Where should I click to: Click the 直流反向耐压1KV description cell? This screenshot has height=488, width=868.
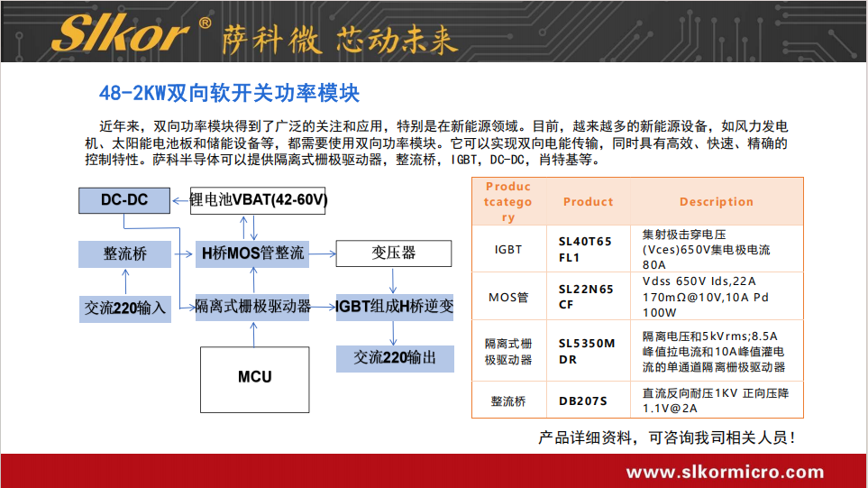717,401
